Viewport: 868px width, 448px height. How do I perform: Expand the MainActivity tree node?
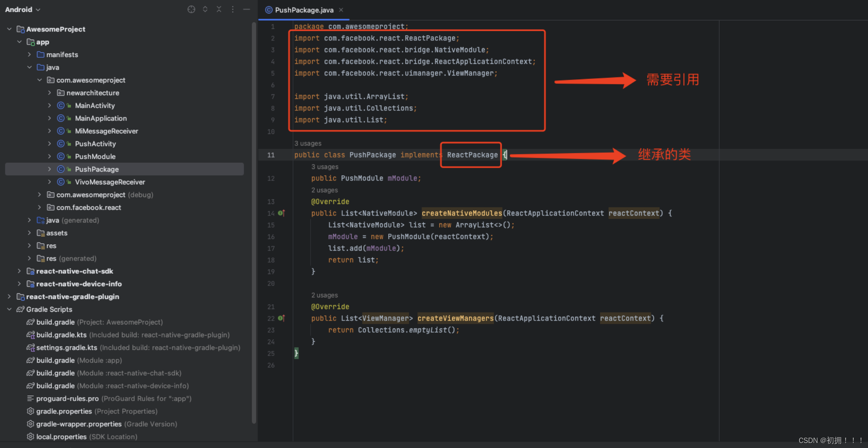click(49, 105)
